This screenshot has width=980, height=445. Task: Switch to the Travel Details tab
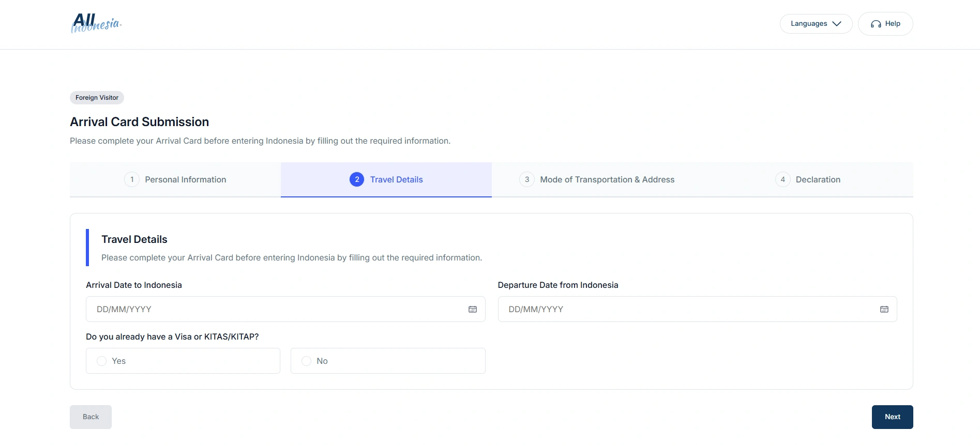pyautogui.click(x=396, y=179)
